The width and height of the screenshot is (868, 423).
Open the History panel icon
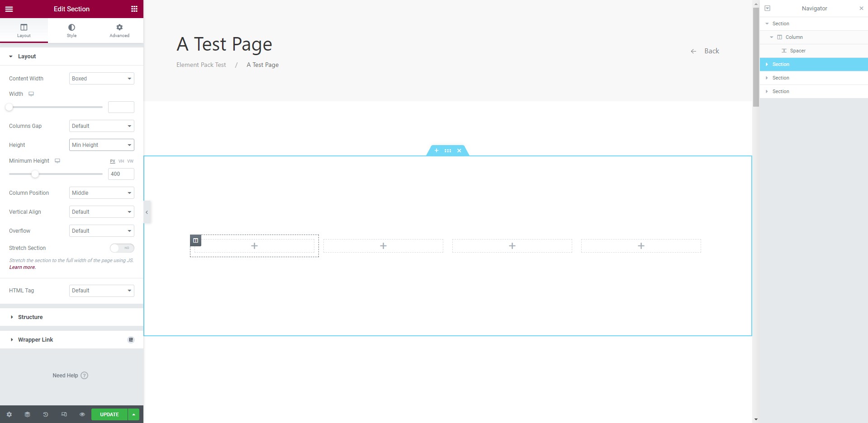coord(45,414)
